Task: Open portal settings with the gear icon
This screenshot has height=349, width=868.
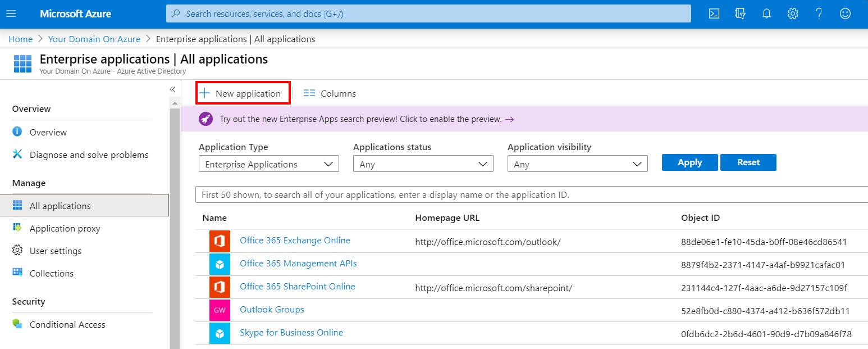Action: (x=792, y=13)
